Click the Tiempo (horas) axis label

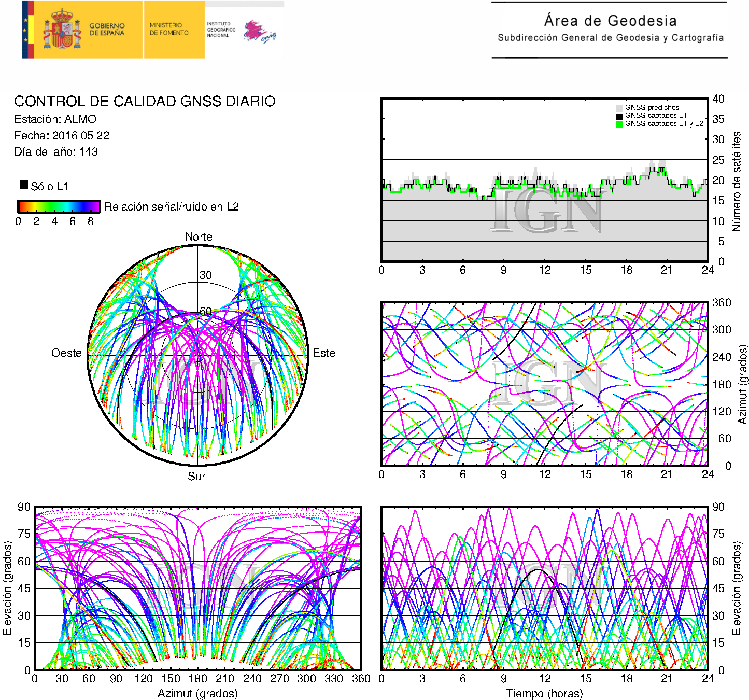544,694
